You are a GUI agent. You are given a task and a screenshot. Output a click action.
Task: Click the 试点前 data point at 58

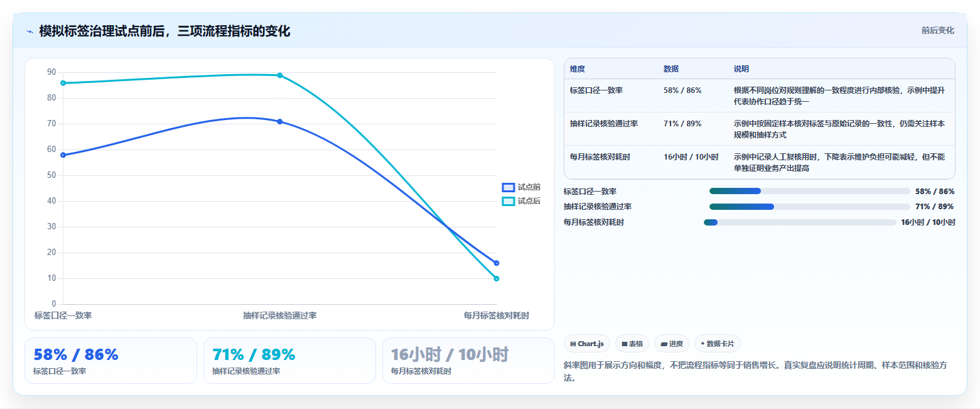63,155
